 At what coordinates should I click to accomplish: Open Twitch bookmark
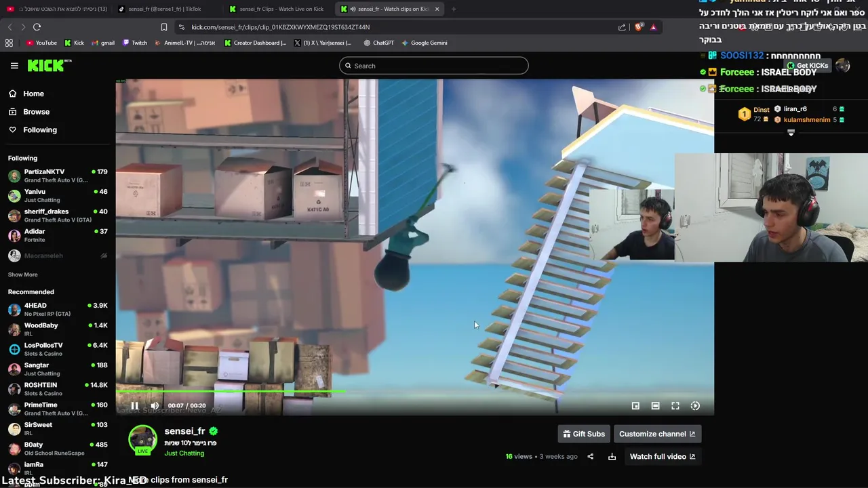click(x=135, y=43)
